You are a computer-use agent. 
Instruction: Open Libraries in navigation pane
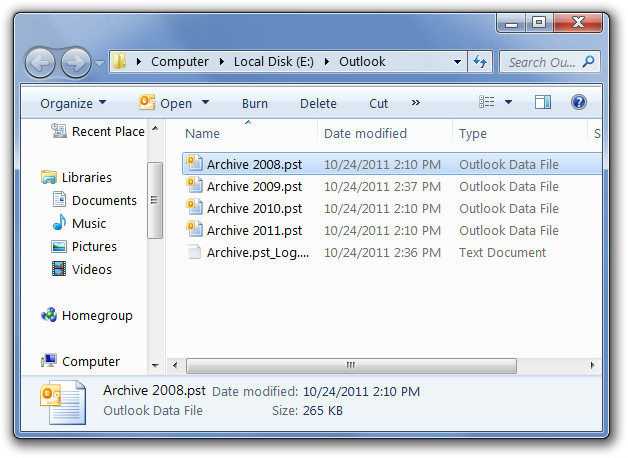[x=87, y=177]
